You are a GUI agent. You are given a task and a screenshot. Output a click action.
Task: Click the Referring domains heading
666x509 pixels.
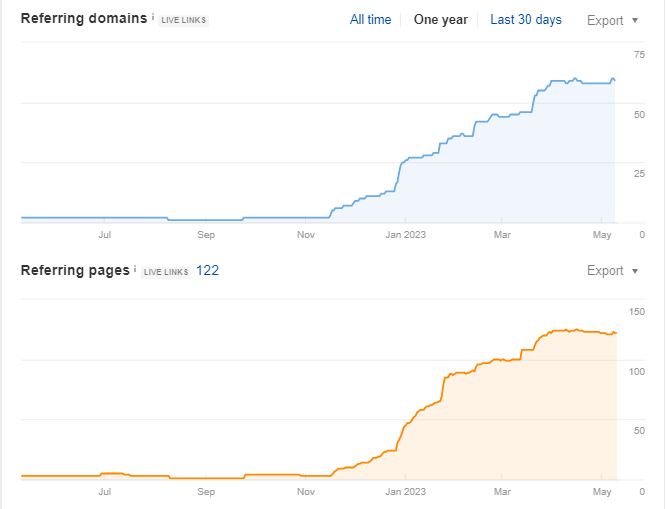click(83, 19)
